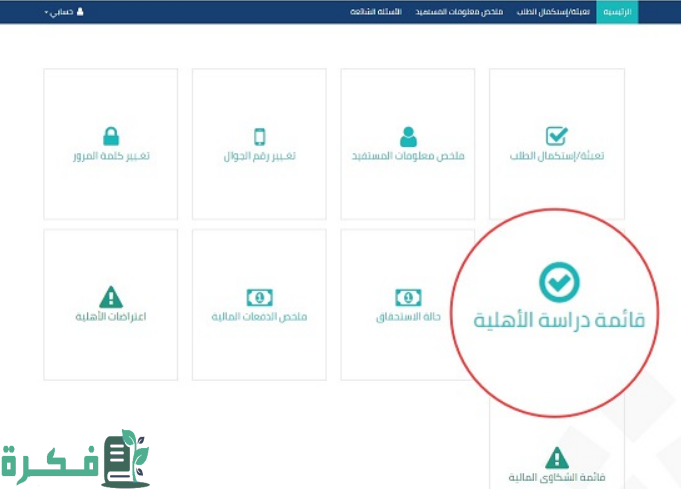Click the user profile icon beside حسابي
This screenshot has height=489, width=681.
point(80,12)
